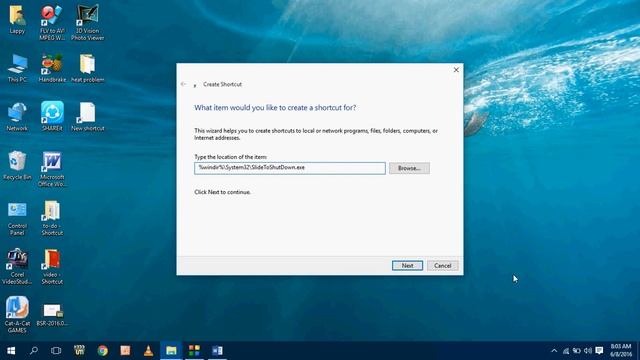Open the Browse... file picker
The width and height of the screenshot is (640, 360).
coord(409,168)
